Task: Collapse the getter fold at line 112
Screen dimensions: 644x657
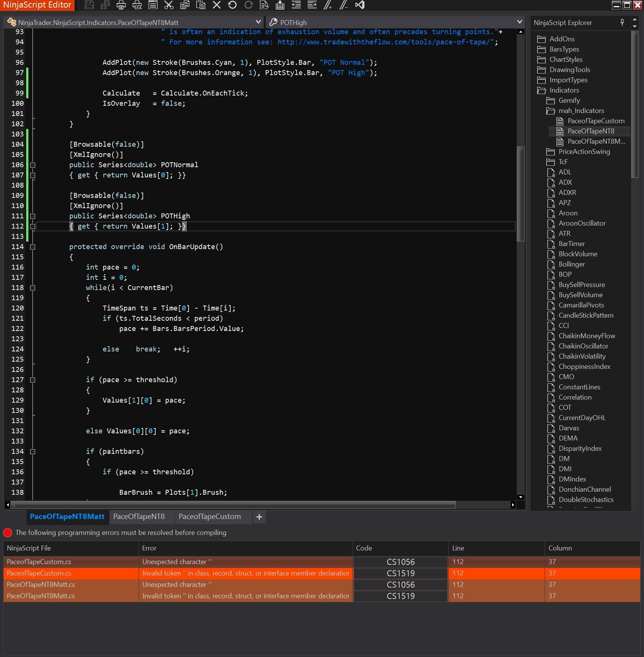Action: pyautogui.click(x=33, y=226)
